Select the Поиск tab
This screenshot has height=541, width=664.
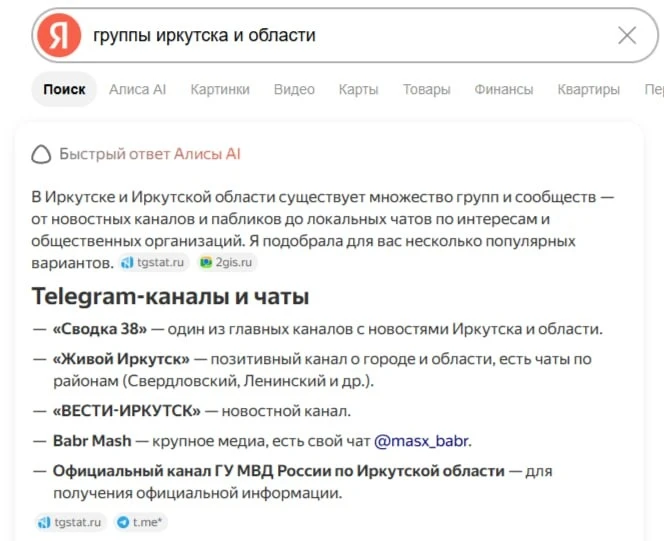point(64,89)
